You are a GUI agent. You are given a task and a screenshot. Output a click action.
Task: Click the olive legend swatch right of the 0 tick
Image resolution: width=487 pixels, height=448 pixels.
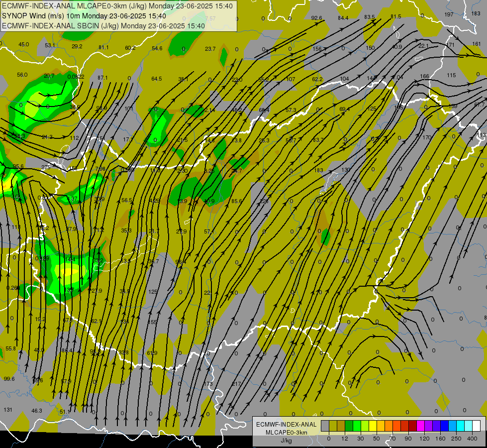tap(333, 426)
